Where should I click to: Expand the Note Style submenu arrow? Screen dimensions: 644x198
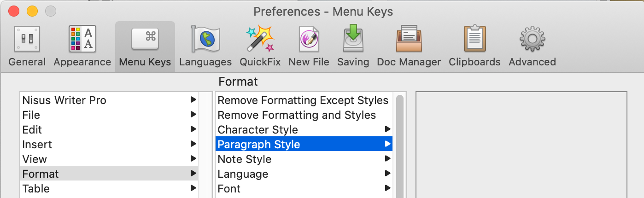click(388, 159)
